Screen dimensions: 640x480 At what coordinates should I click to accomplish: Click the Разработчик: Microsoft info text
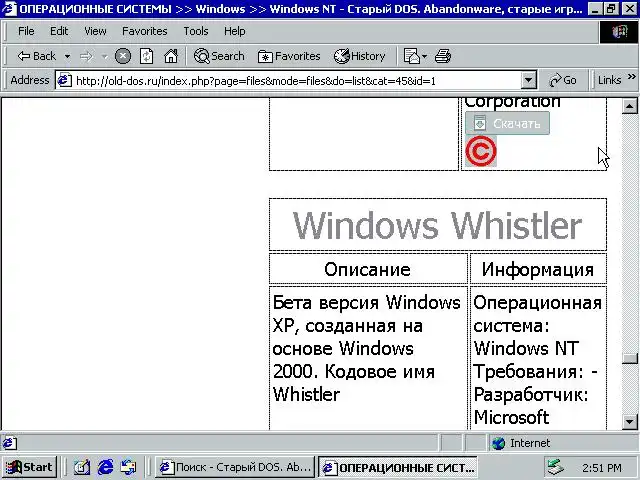(x=531, y=406)
